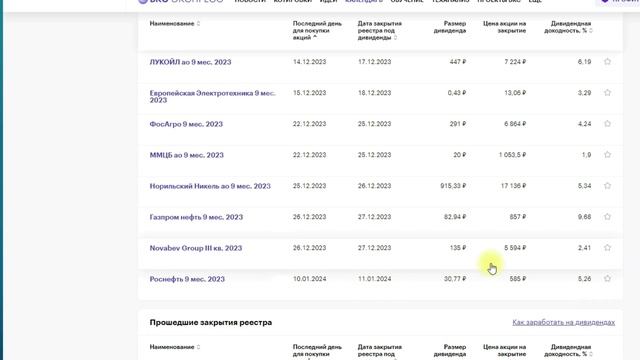Screen dimensions: 640x360
Task: Click Роснефть registry close date 11.01.2024
Action: coord(374,279)
